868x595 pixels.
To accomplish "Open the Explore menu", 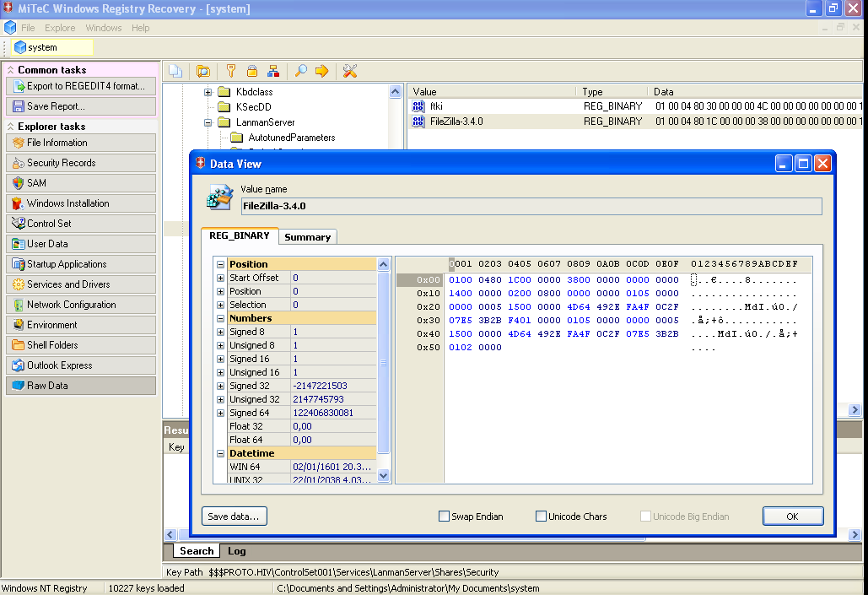I will (x=59, y=28).
